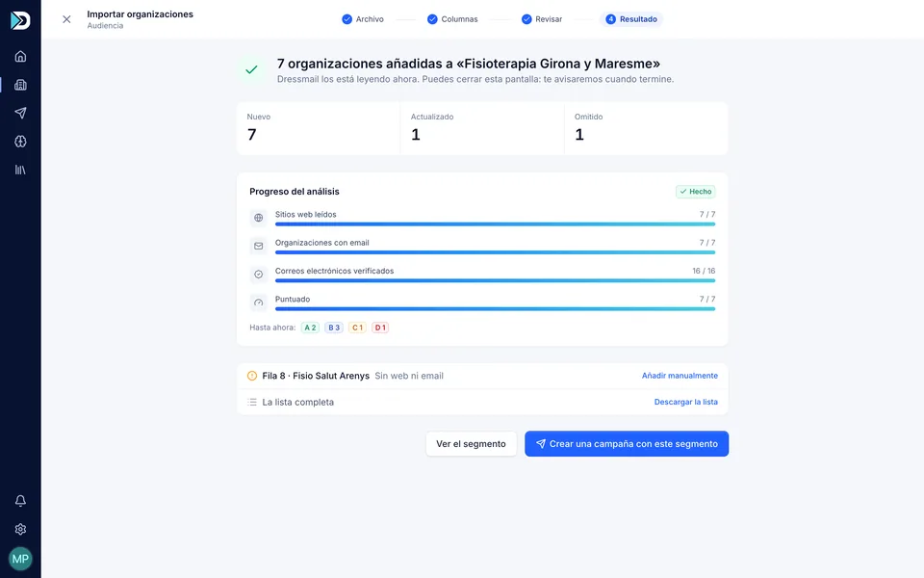Click the Organizaciones con email progress bar

click(495, 252)
